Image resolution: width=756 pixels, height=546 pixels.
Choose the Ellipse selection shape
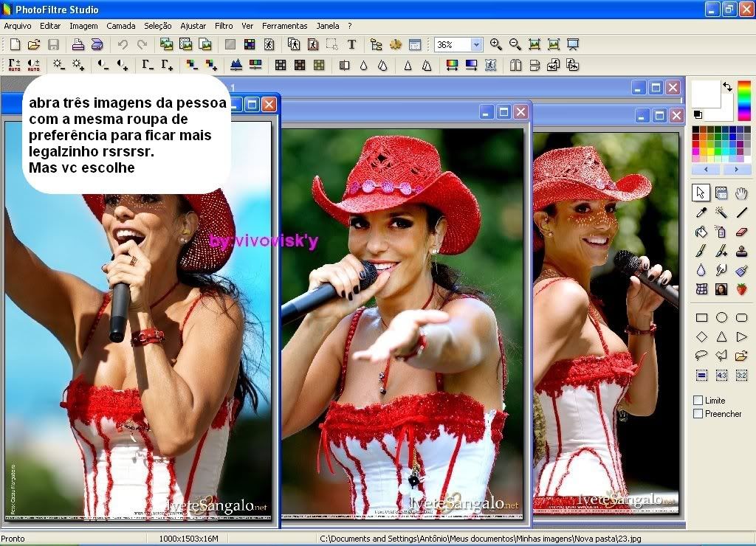coord(721,317)
